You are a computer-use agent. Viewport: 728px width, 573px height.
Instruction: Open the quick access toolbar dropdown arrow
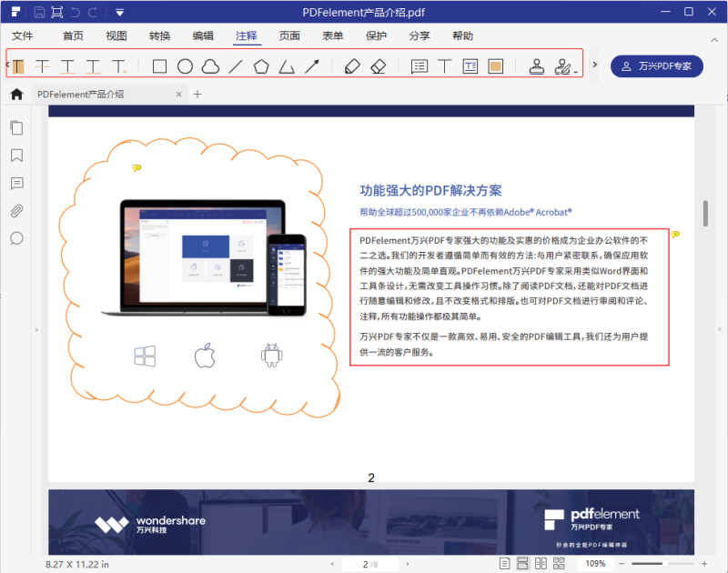pos(119,12)
